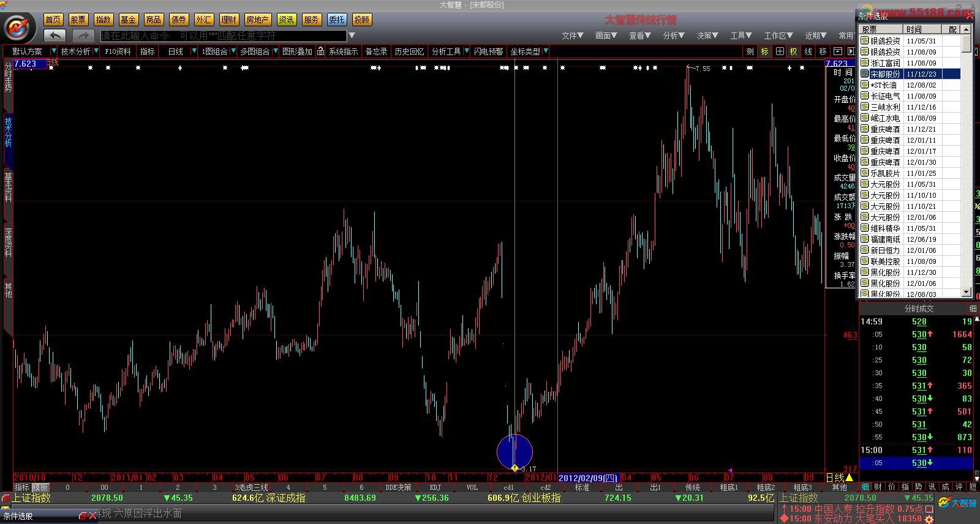980x524 pixels.
Task: Click the back arrow navigation button
Action: [x=55, y=36]
